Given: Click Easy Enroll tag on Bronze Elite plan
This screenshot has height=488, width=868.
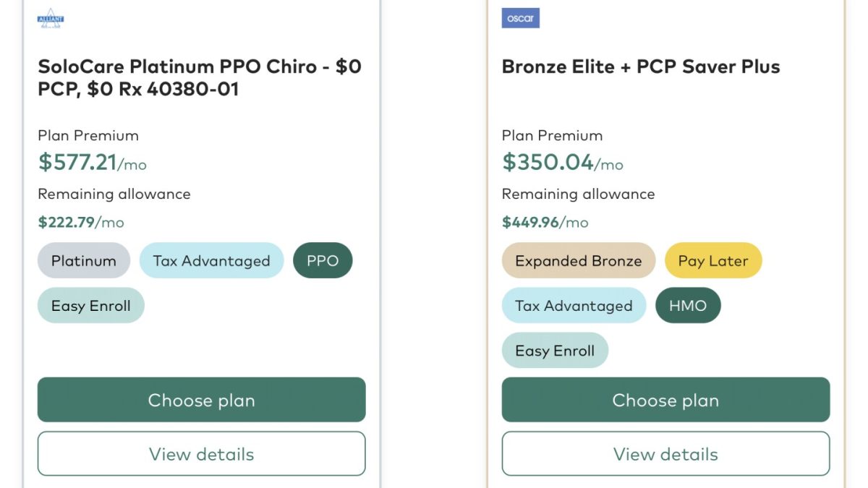Looking at the screenshot, I should 555,351.
